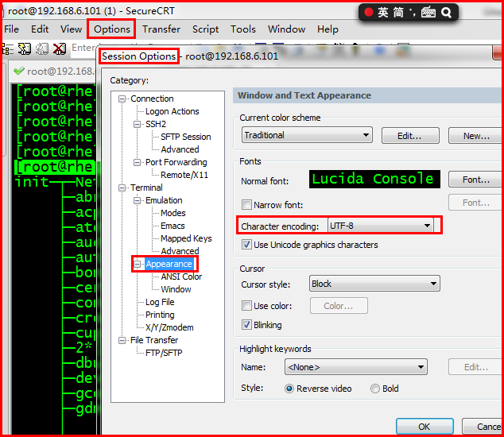Click the OK button
The image size is (504, 437).
(425, 427)
